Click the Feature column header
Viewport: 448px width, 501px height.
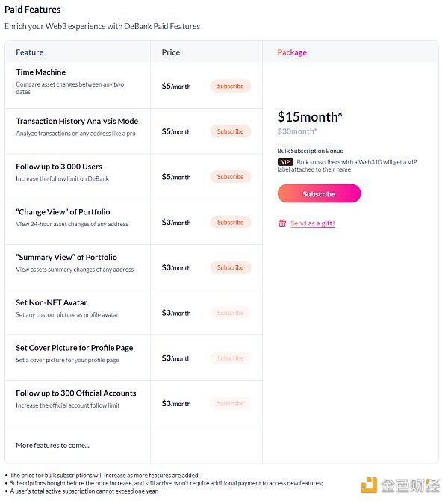(x=30, y=52)
